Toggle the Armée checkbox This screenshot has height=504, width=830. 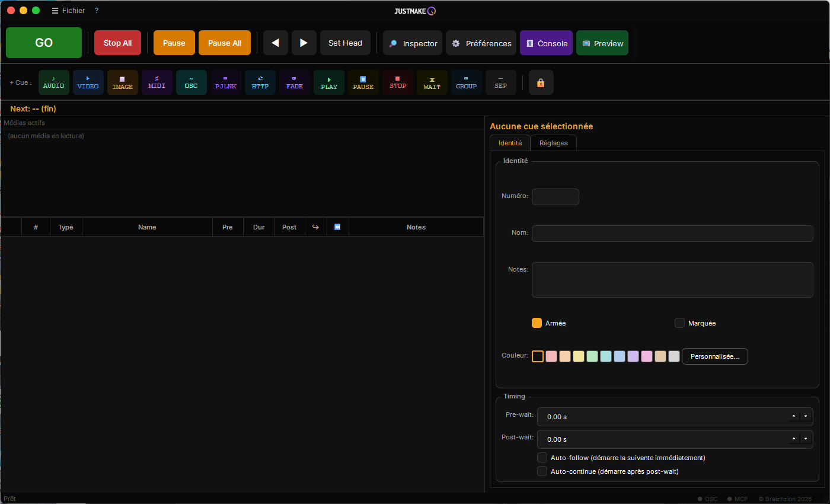click(537, 323)
